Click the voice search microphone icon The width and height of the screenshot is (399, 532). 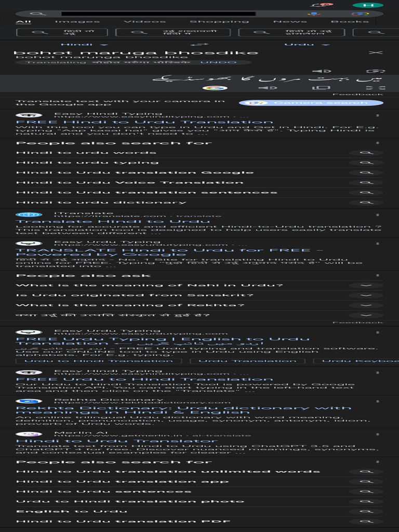pyautogui.click(x=314, y=14)
